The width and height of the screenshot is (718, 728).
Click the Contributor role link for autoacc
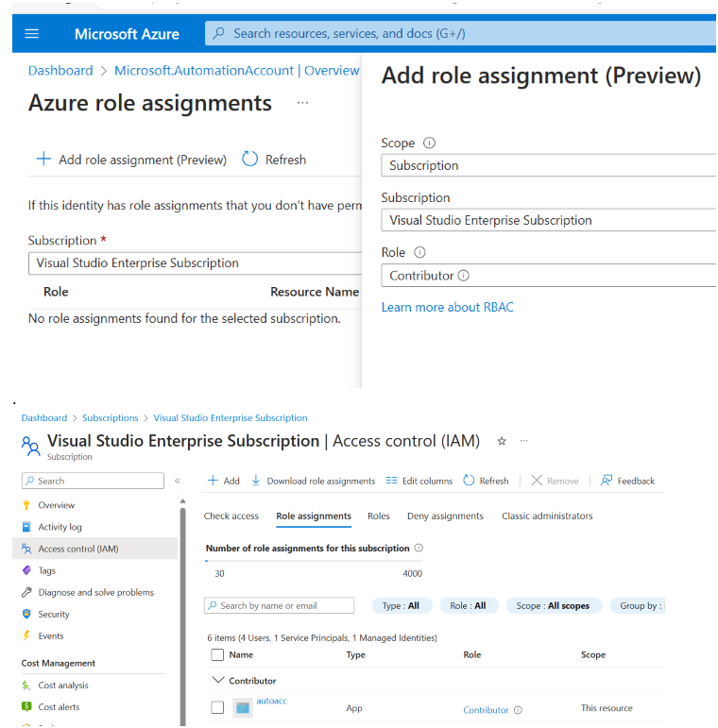coord(486,710)
